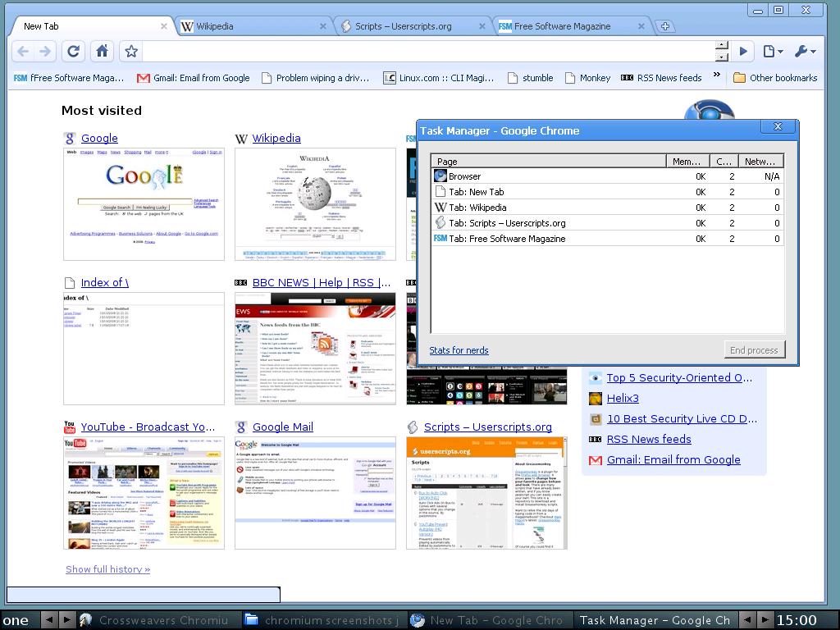This screenshot has width=840, height=630.
Task: Click the Go play arrow button
Action: (743, 52)
